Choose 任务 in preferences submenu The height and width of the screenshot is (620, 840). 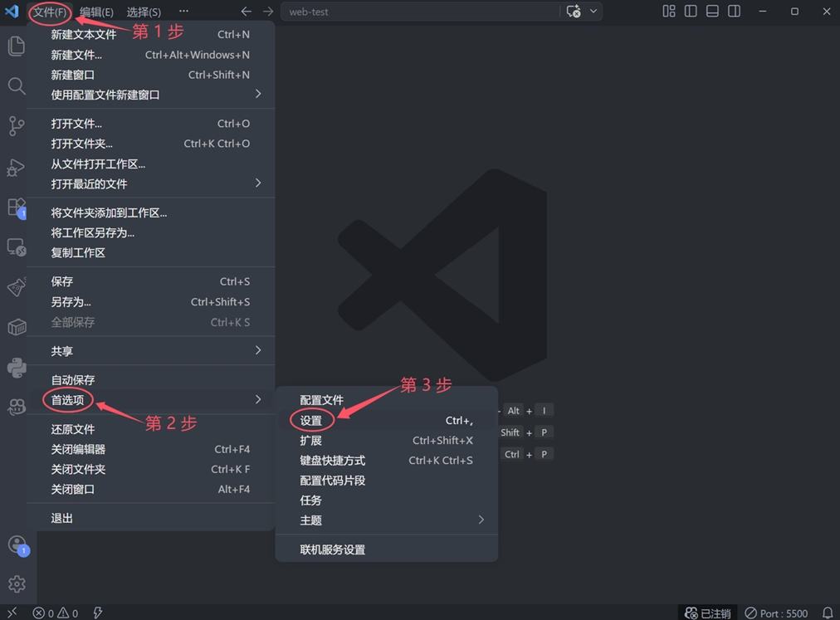pyautogui.click(x=386, y=500)
